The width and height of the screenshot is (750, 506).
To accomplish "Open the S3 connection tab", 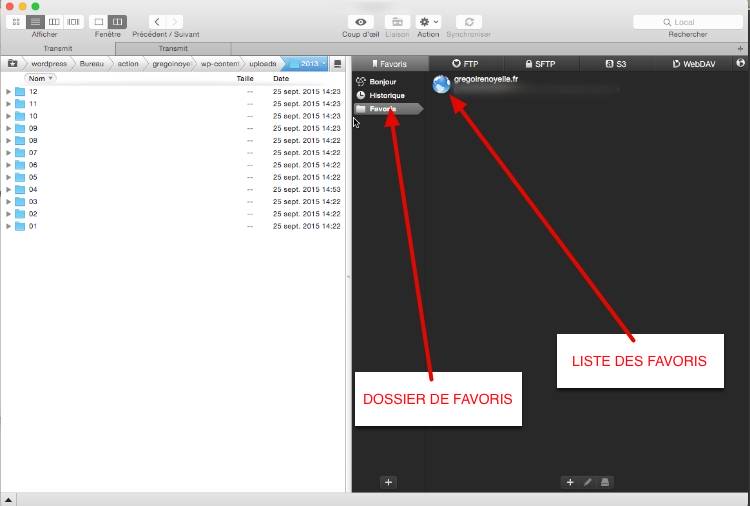I will (616, 64).
